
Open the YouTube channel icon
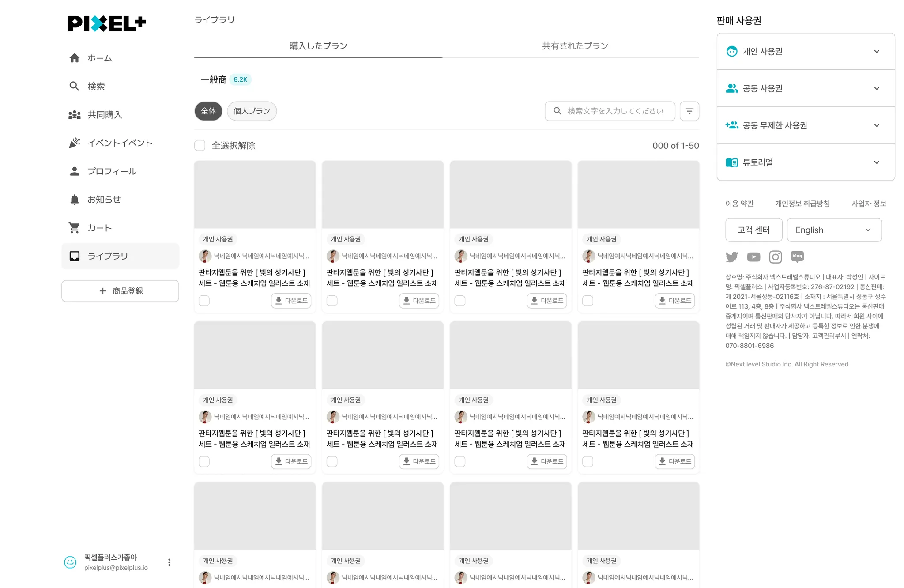pyautogui.click(x=753, y=256)
